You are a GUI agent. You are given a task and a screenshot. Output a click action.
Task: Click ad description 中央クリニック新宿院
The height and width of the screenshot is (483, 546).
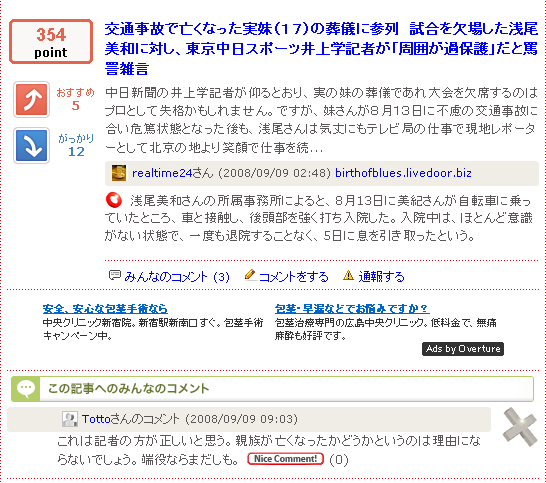(153, 329)
